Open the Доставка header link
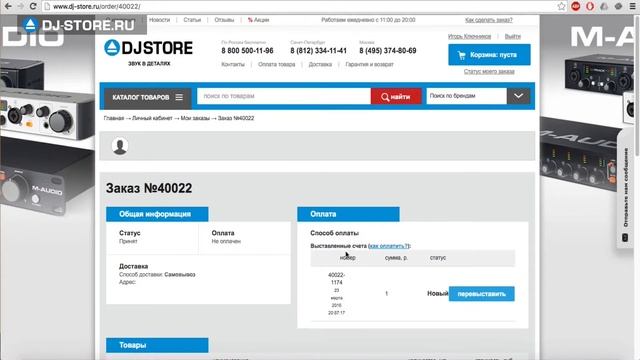Viewport: 640px width, 360px height. click(x=320, y=64)
